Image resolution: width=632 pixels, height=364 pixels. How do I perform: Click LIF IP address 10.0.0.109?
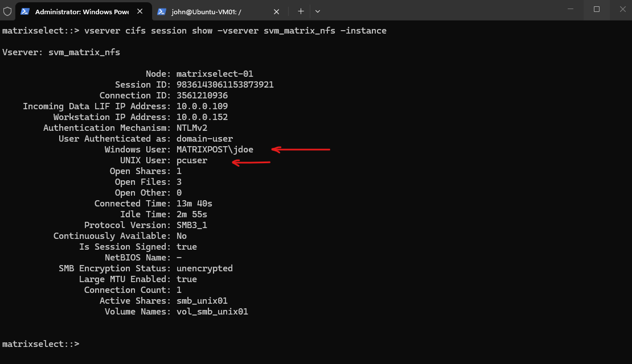(x=202, y=106)
